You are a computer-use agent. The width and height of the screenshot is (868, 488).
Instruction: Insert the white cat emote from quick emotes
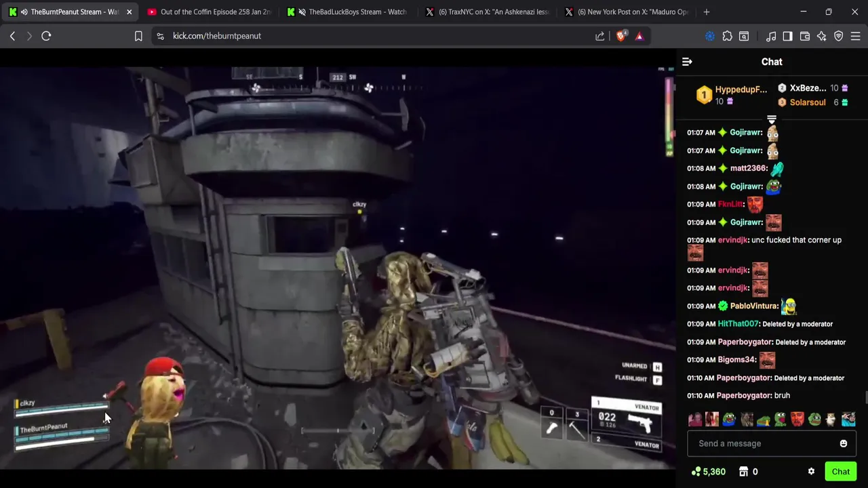point(831,420)
